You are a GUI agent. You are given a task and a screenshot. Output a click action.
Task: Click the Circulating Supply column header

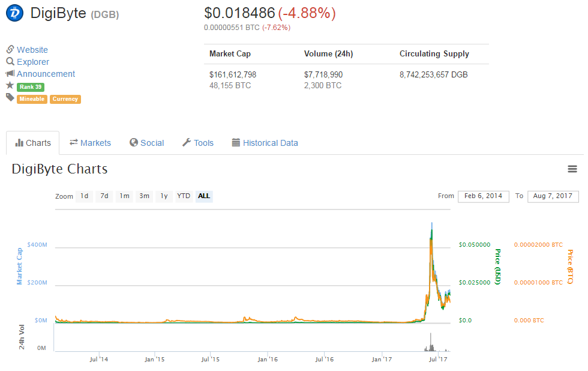[434, 53]
